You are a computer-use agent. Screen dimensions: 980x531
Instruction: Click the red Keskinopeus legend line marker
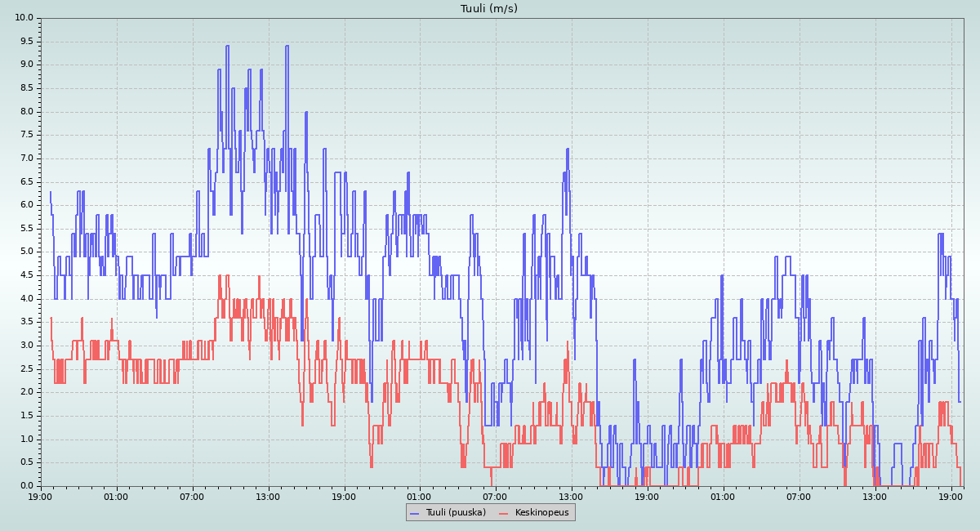coord(503,512)
